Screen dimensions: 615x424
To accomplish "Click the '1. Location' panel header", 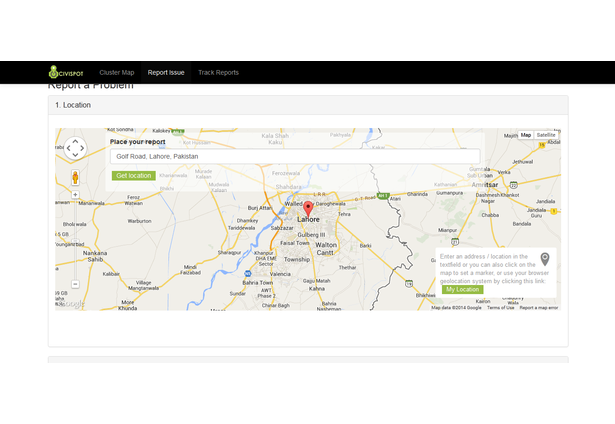I will pos(308,105).
